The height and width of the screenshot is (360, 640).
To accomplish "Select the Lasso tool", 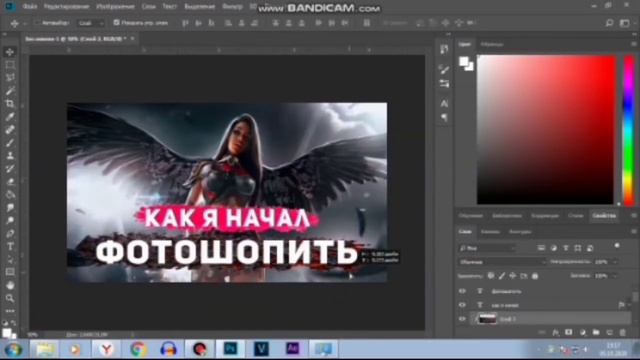I will 10,78.
